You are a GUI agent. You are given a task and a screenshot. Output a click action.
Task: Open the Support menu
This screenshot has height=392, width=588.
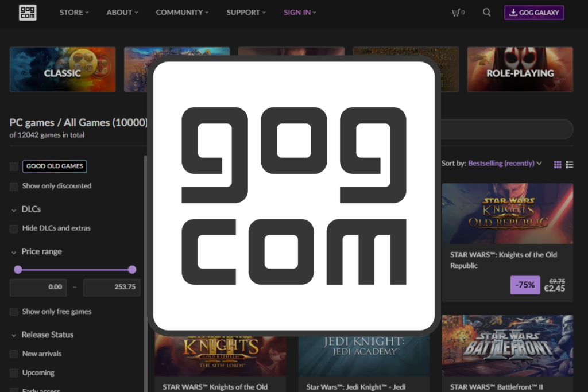[x=246, y=13]
